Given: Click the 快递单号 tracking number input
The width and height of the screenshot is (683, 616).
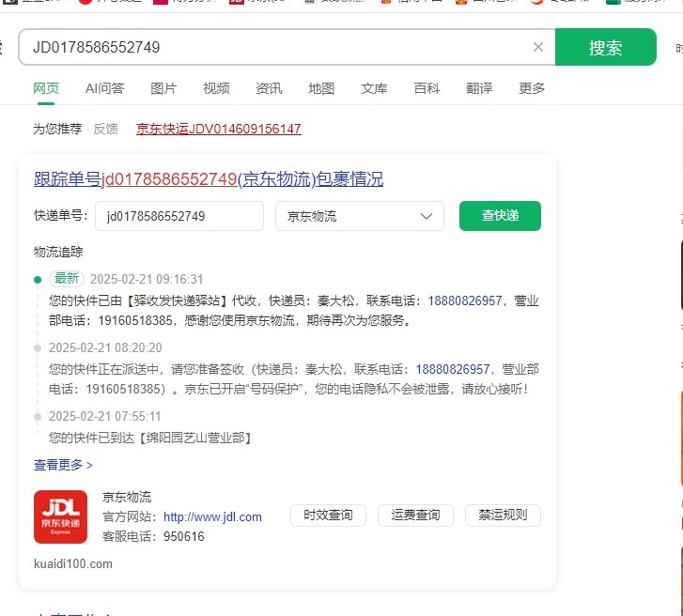Looking at the screenshot, I should point(179,216).
